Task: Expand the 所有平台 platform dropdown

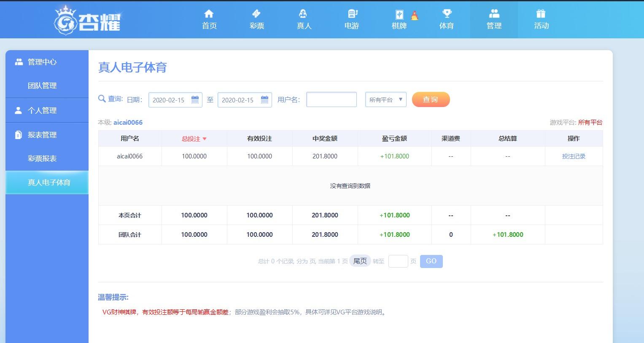Action: coord(385,100)
